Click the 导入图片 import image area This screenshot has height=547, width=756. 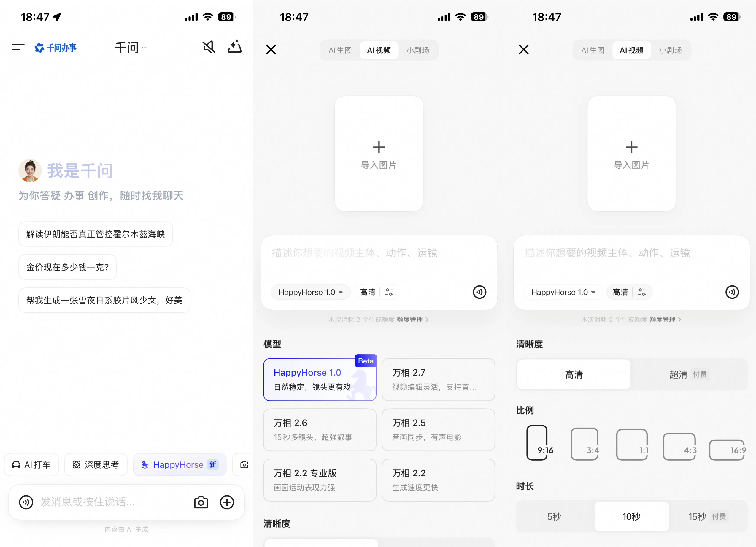coord(379,154)
